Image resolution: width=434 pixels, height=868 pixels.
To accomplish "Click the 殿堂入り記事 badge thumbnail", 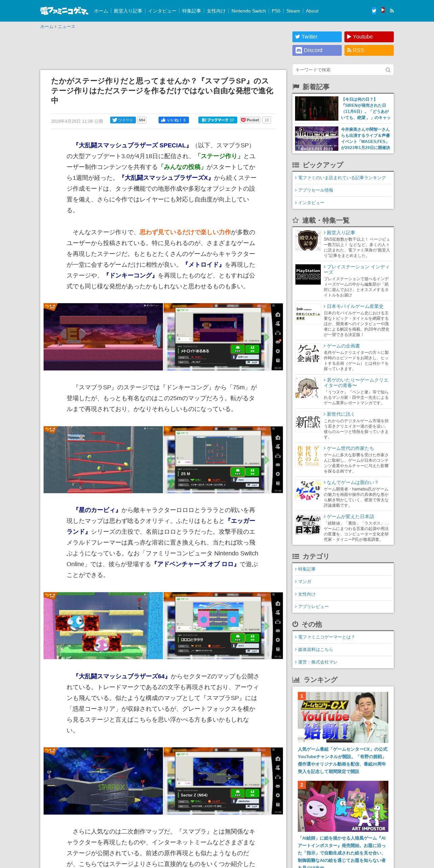I will coord(308,240).
